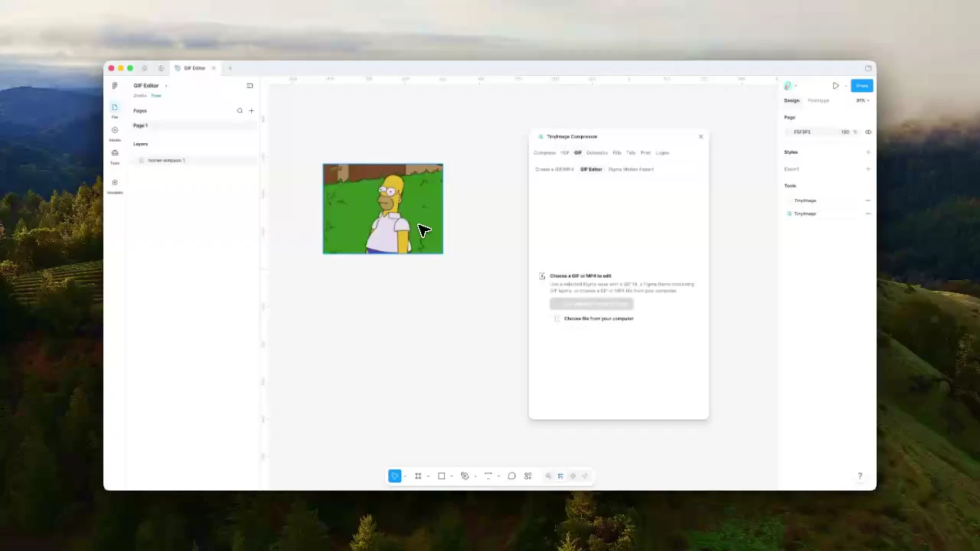Collapse the left sidebar
Viewport: 980px width, 551px height.
250,86
